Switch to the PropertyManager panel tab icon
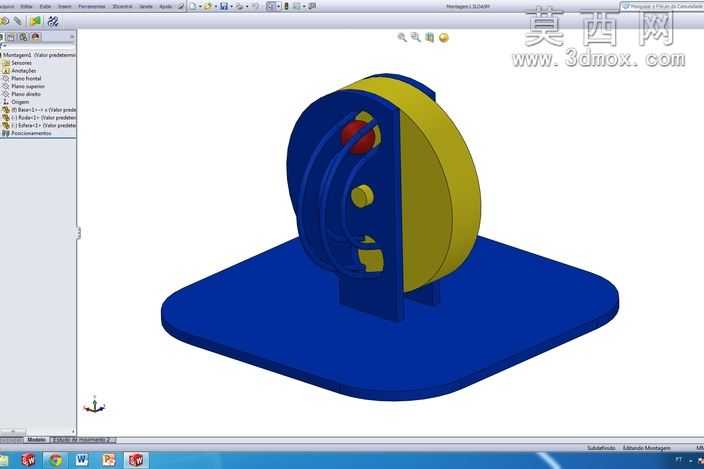 tap(11, 37)
